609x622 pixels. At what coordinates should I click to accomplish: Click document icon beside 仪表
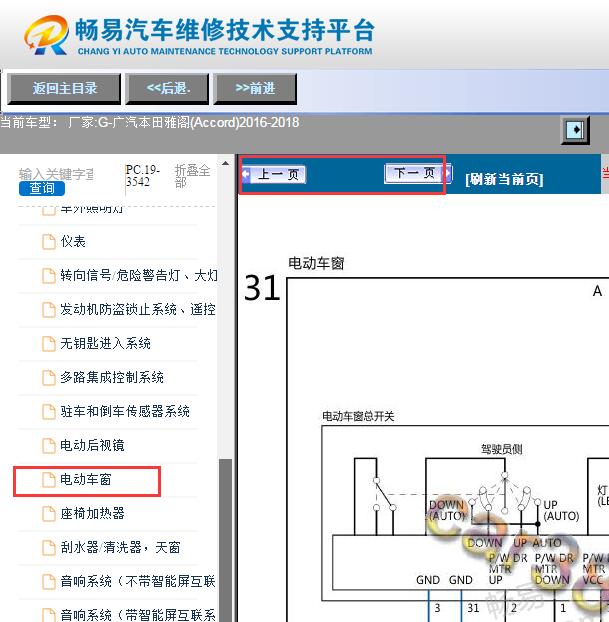[x=49, y=242]
